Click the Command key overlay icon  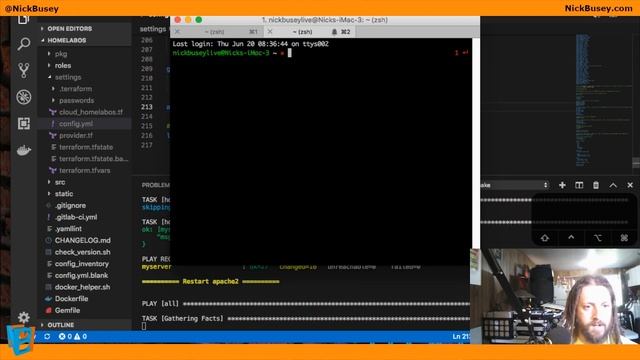coord(624,238)
